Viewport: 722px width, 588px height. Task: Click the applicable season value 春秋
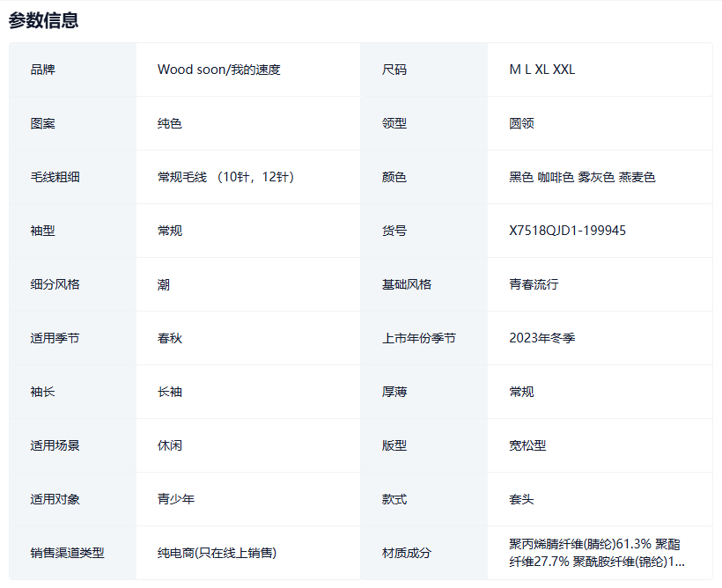pyautogui.click(x=170, y=338)
